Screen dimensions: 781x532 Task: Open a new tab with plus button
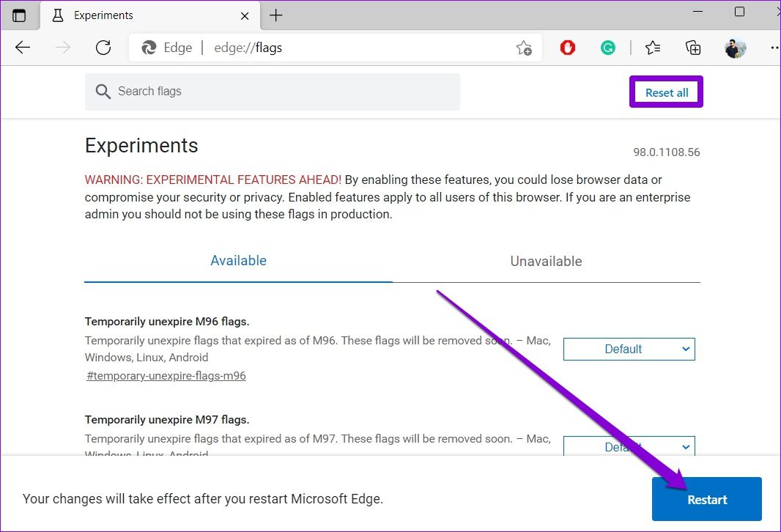[x=275, y=15]
